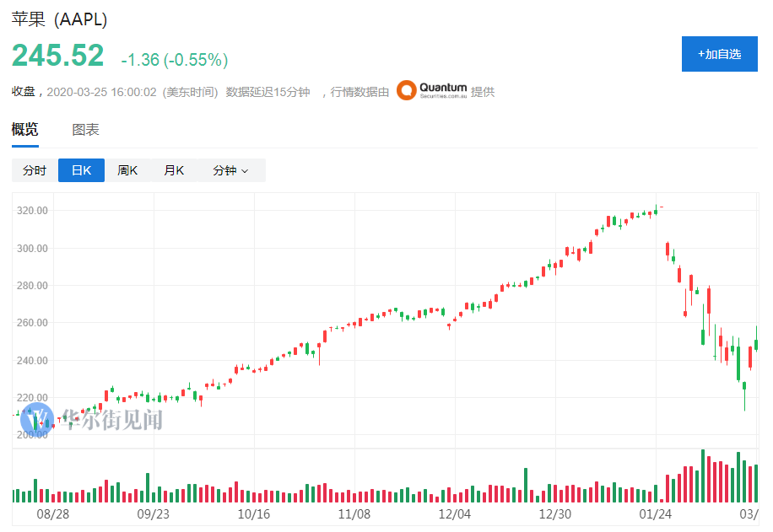Click the 09/23 date axis label
This screenshot has width=773, height=532.
154,514
